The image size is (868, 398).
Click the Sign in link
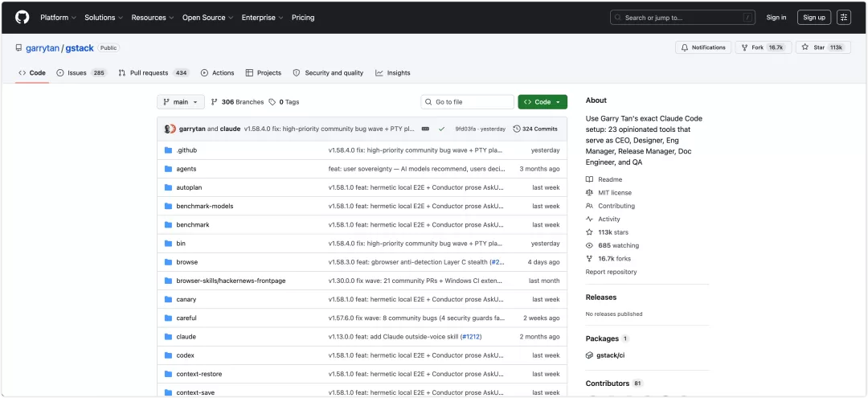776,18
